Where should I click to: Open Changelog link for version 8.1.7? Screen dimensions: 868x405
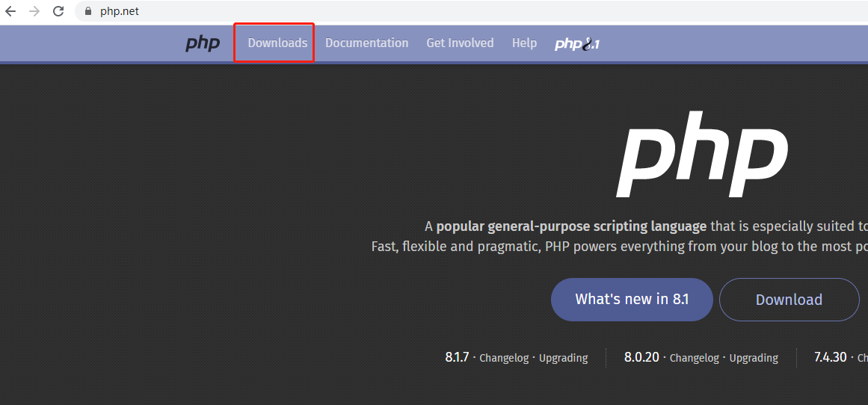[505, 358]
